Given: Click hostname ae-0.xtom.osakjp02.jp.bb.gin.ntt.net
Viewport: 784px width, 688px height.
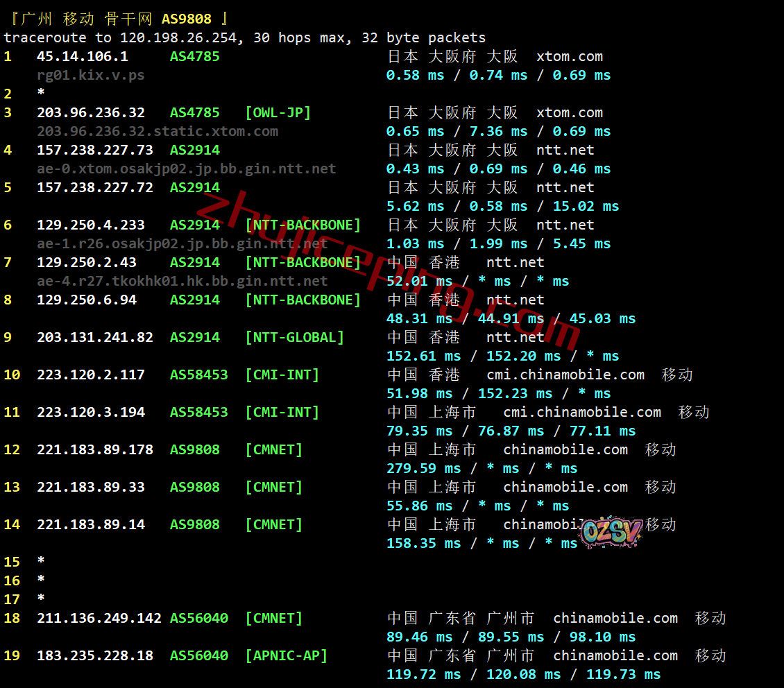Looking at the screenshot, I should point(186,169).
